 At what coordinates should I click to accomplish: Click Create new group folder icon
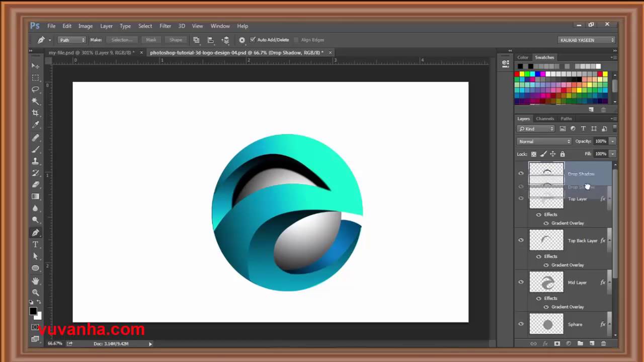[x=580, y=343]
